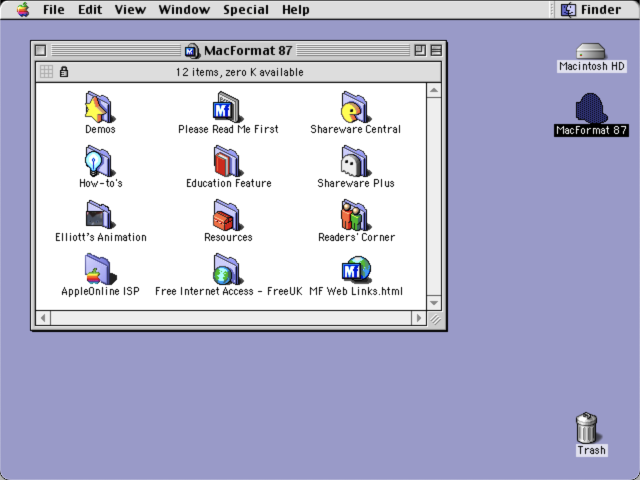The width and height of the screenshot is (640, 480).
Task: Click the locked padlock icon in window header
Action: click(x=64, y=72)
